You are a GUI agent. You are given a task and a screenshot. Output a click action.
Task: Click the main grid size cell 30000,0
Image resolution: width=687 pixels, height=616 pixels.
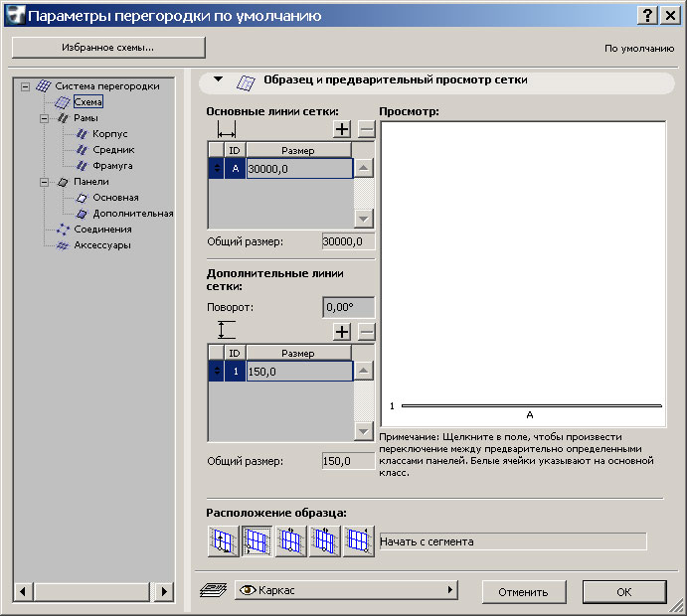pos(298,169)
